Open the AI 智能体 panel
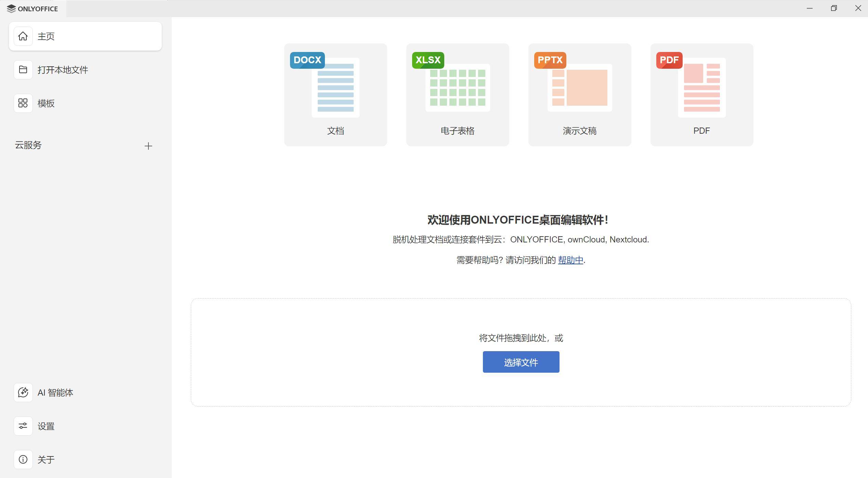The width and height of the screenshot is (868, 478). [85, 393]
